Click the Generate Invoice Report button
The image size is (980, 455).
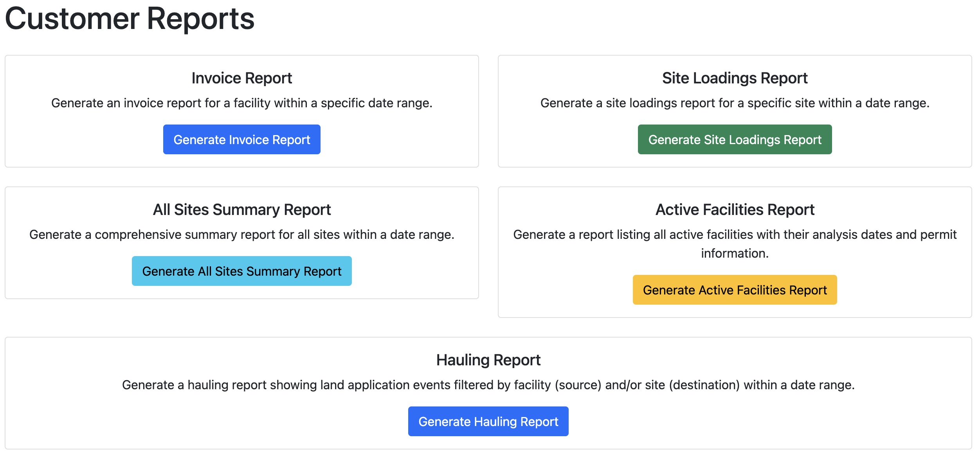[x=241, y=139]
